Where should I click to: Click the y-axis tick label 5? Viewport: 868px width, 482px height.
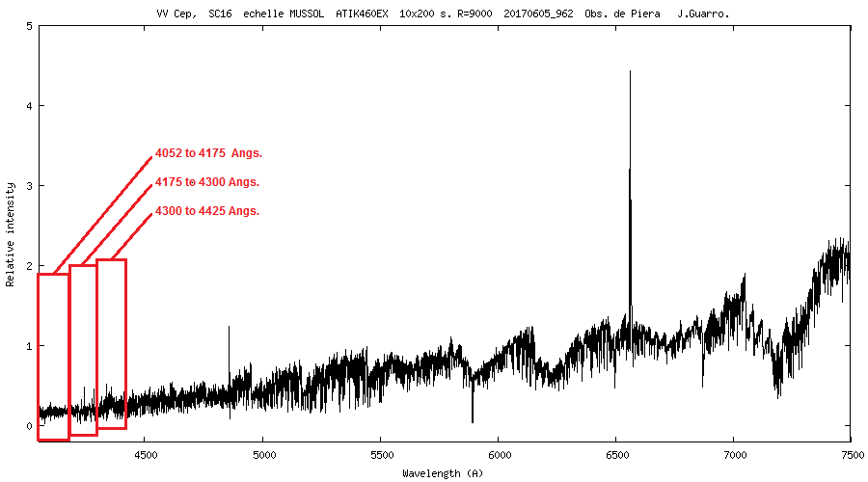pos(29,26)
